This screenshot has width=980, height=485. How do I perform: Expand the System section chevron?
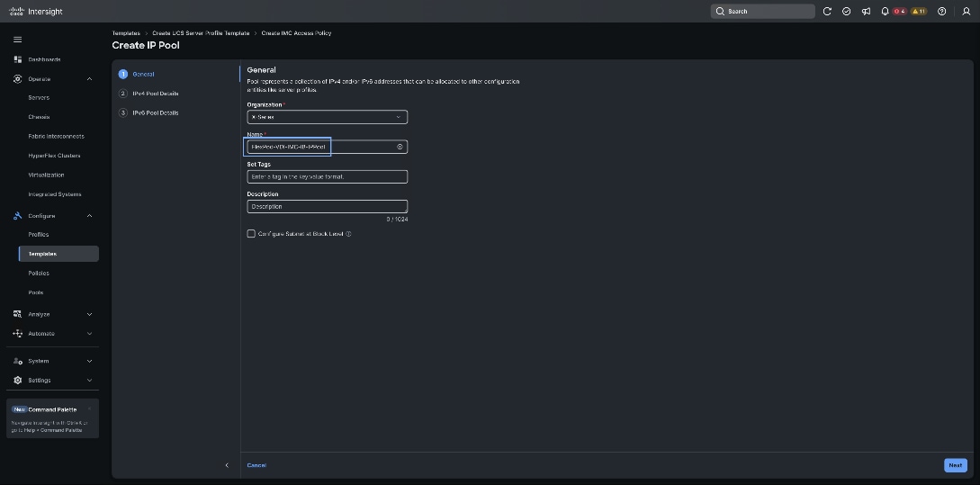[x=89, y=361]
